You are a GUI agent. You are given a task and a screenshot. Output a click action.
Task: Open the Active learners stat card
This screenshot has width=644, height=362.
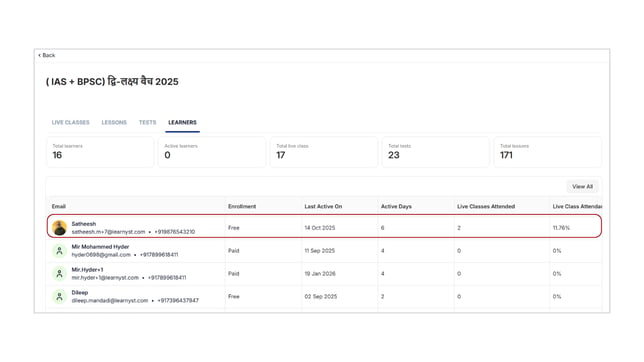212,152
